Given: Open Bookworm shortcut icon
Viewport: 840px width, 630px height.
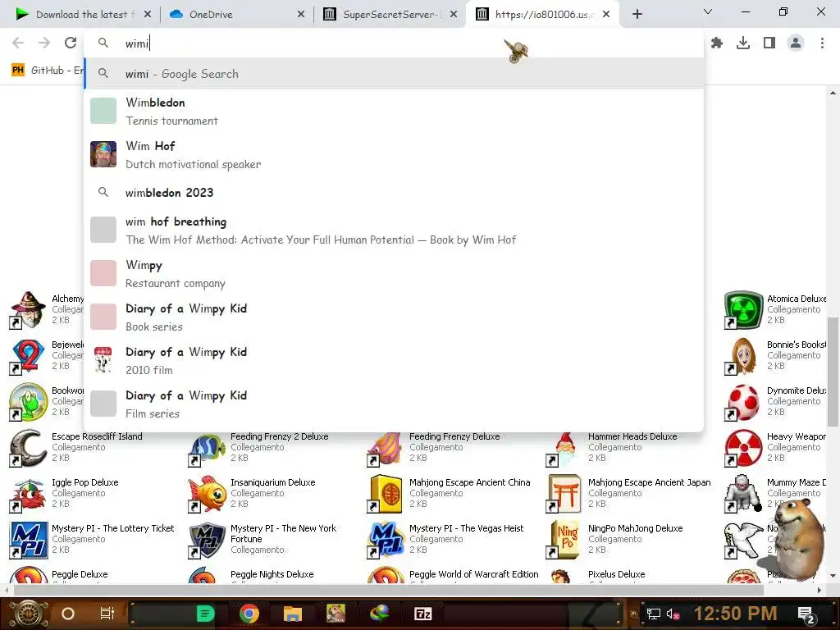Looking at the screenshot, I should pos(28,402).
